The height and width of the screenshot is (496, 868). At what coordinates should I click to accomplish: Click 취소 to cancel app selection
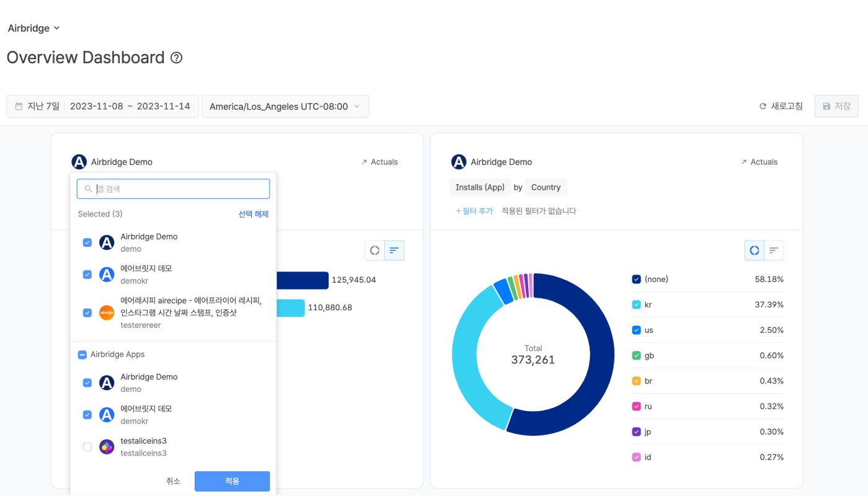pyautogui.click(x=173, y=481)
